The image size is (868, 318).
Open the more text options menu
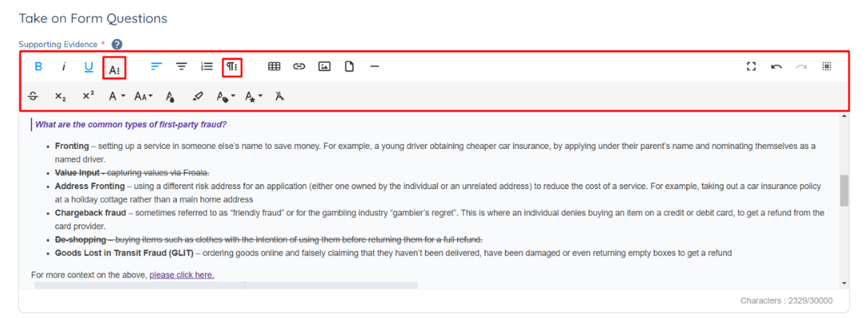(x=114, y=67)
